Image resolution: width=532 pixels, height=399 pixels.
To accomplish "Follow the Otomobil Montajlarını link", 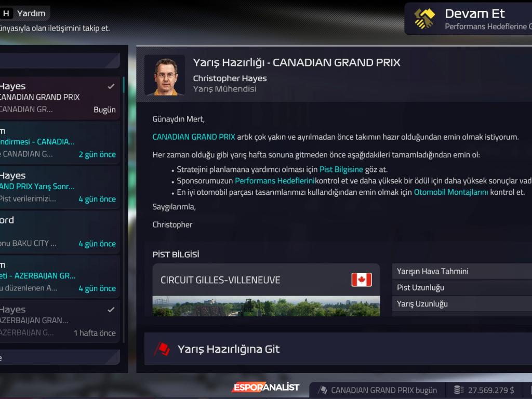I will [451, 192].
